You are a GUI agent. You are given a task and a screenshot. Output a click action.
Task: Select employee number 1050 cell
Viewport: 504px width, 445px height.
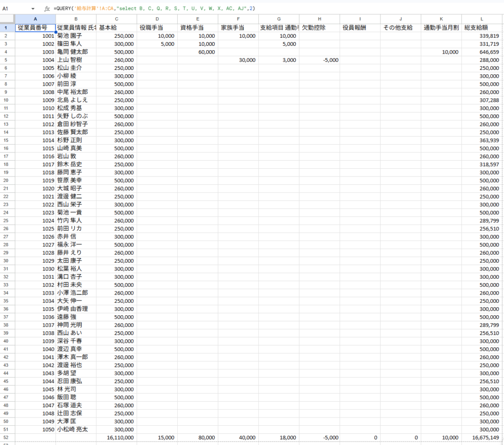[35, 429]
